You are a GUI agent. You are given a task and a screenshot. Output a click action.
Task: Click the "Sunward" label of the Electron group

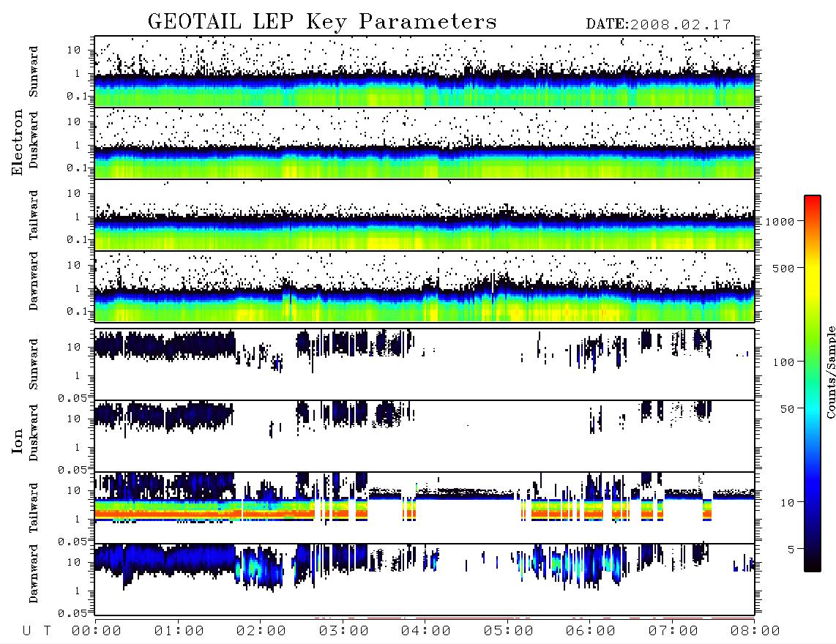tap(34, 72)
